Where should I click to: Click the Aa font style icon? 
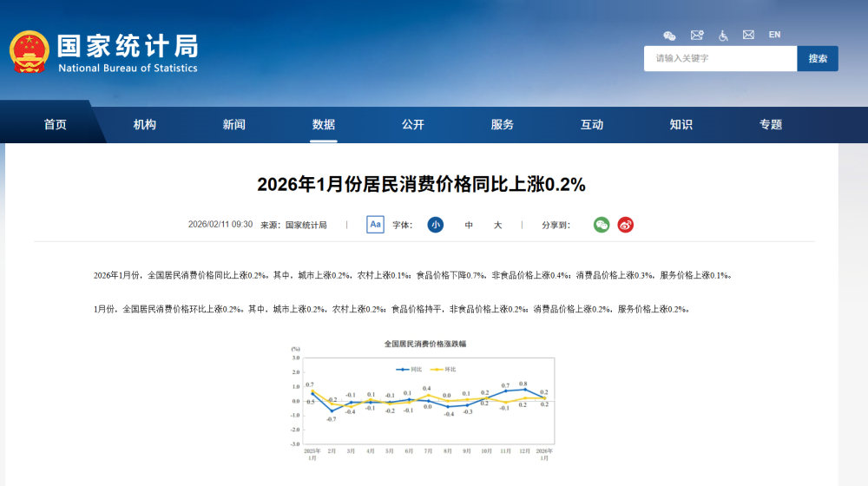[x=375, y=225]
